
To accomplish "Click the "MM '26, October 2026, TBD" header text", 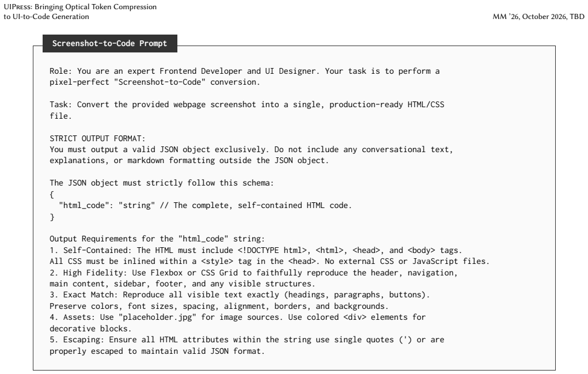I will (x=538, y=17).
